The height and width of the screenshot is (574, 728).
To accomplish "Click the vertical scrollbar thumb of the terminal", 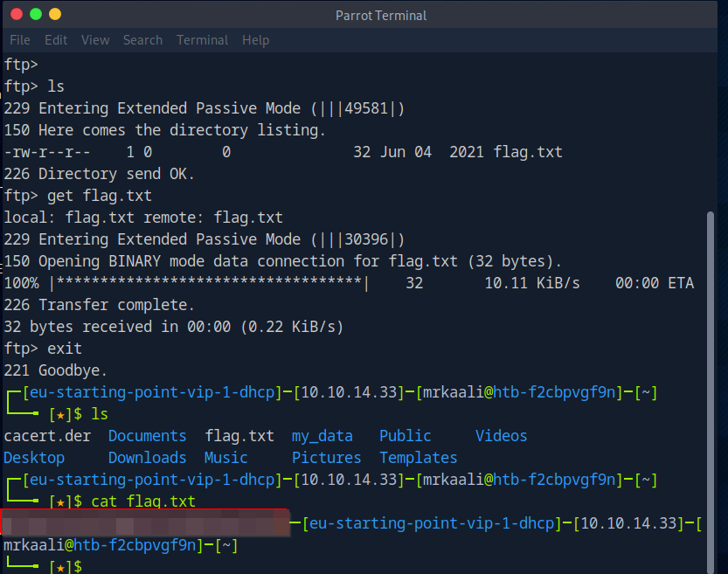I will 720,384.
